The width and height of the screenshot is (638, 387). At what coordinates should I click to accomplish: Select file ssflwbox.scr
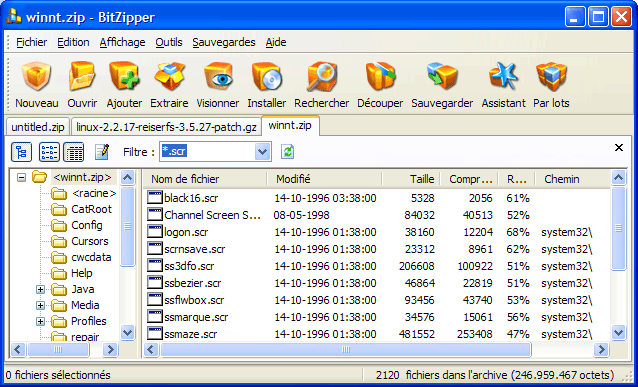[194, 300]
